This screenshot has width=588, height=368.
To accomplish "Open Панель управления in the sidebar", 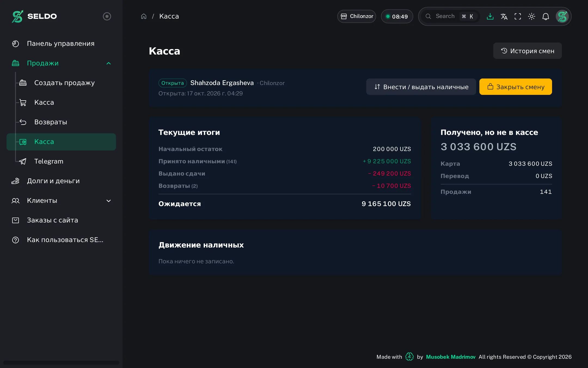I will pos(61,44).
